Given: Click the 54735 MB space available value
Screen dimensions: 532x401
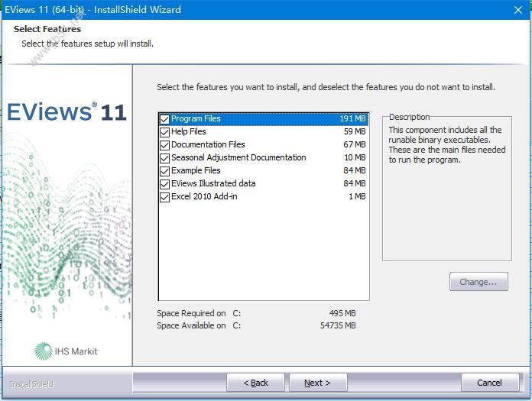Looking at the screenshot, I should coord(338,325).
